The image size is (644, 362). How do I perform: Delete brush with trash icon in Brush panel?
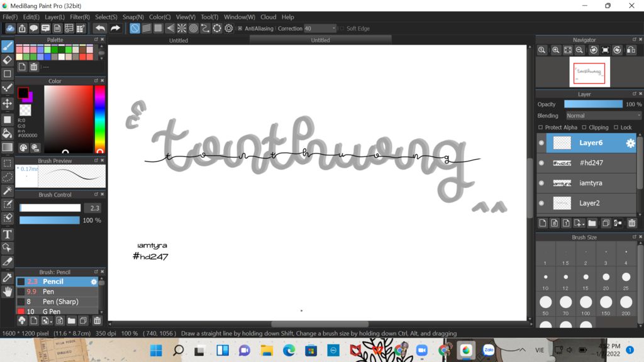coord(97,321)
